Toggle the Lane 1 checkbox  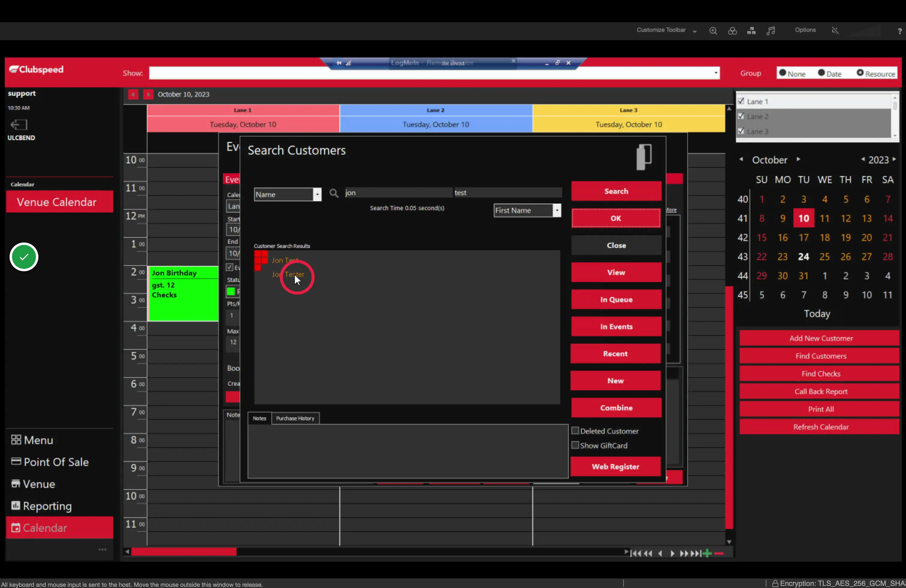coord(741,101)
